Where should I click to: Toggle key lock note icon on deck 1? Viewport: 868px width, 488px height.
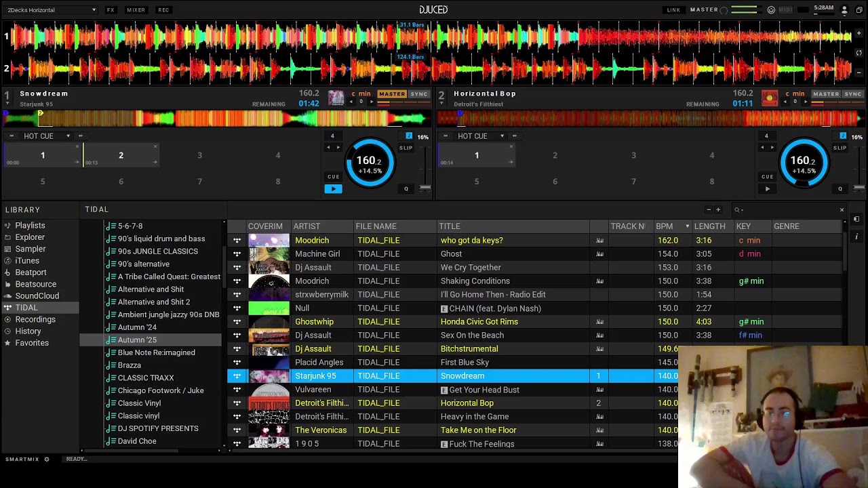coord(409,136)
